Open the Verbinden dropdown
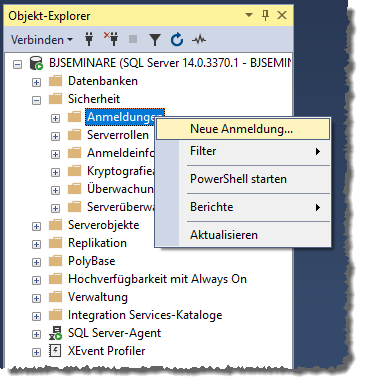This screenshot has width=365, height=384. [42, 40]
